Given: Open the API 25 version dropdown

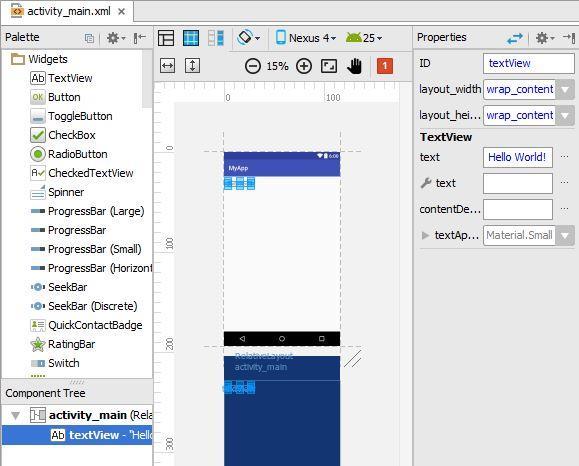Looking at the screenshot, I should (364, 38).
